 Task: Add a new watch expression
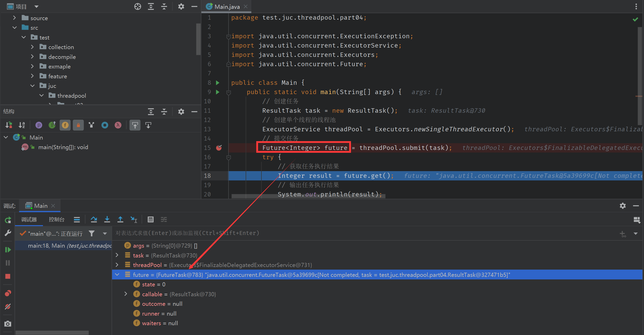coord(623,234)
